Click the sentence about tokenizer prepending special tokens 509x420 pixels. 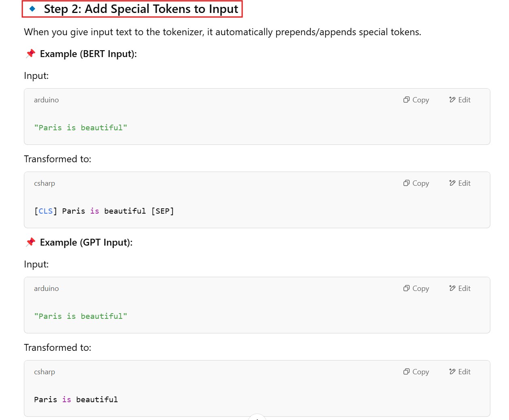[x=222, y=32]
